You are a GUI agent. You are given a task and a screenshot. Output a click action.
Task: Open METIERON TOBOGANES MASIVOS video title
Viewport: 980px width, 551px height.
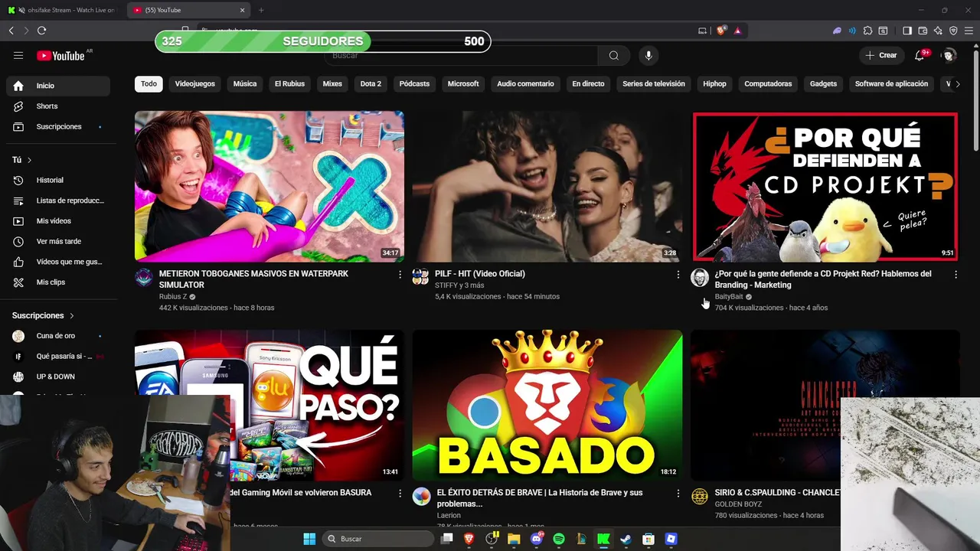point(253,279)
